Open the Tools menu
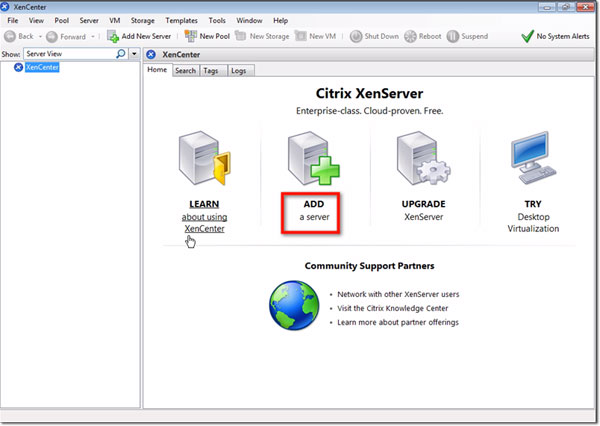 point(217,21)
